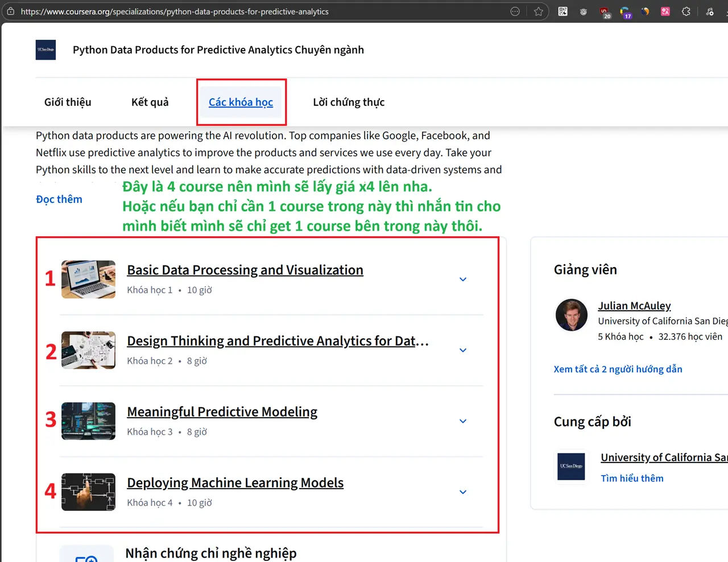Switch to the Giới thiệu tab

[68, 102]
